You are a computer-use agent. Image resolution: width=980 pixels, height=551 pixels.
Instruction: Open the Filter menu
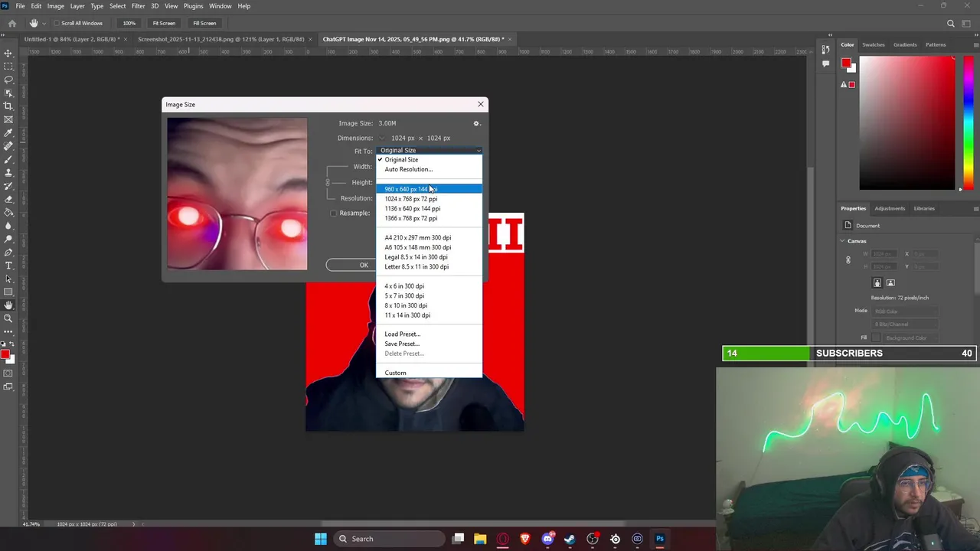point(138,6)
